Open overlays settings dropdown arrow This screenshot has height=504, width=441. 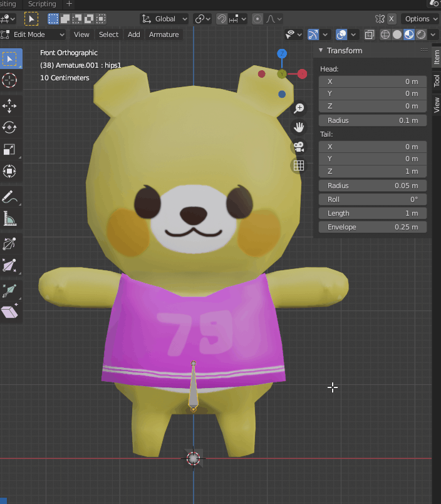[353, 34]
